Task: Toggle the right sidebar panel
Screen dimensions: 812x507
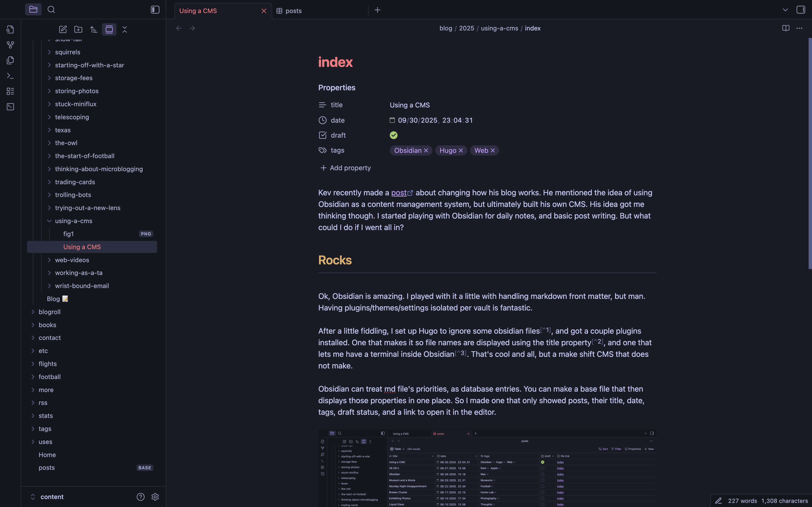Action: (801, 10)
